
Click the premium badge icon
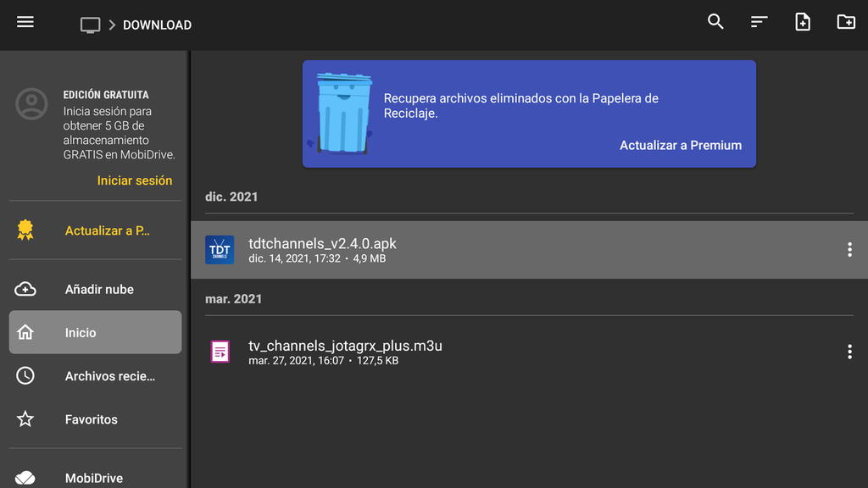25,230
